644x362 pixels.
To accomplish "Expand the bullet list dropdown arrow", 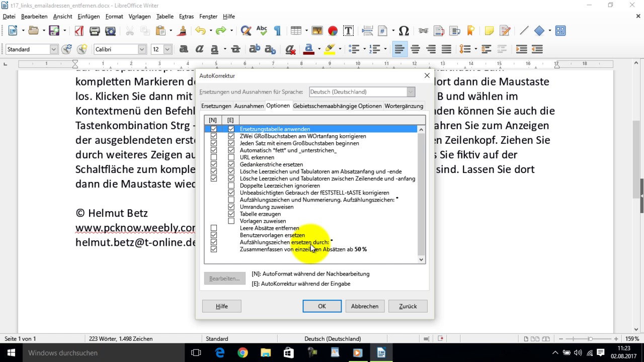I will point(365,49).
